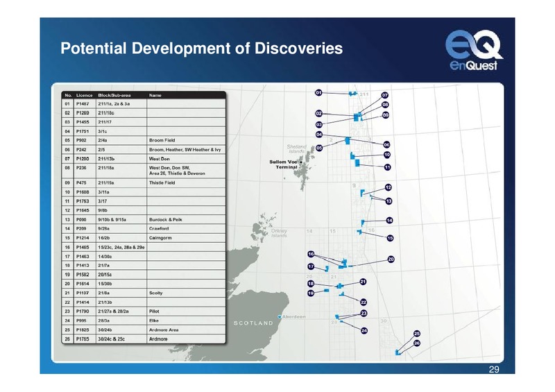The image size is (555, 392).
Task: Click map marker 12
Action: [388, 187]
